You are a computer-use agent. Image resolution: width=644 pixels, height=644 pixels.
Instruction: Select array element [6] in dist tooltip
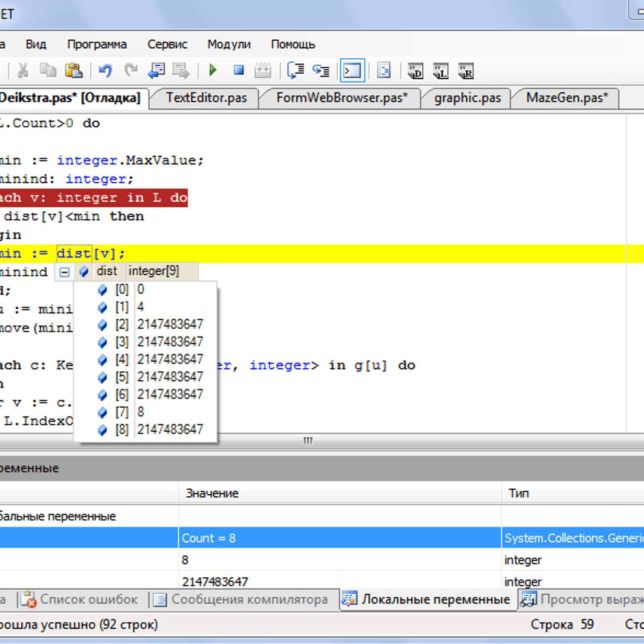click(x=146, y=394)
